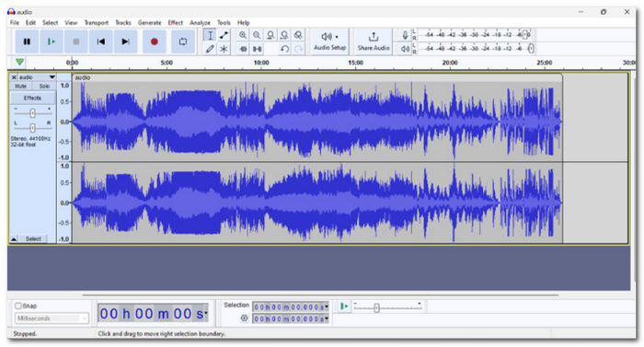The image size is (644, 347).
Task: Pause playback with the Pause button
Action: 27,41
